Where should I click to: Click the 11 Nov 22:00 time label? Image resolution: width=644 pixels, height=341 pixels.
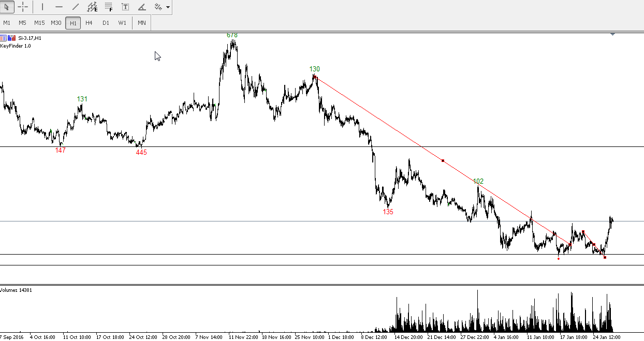point(243,337)
